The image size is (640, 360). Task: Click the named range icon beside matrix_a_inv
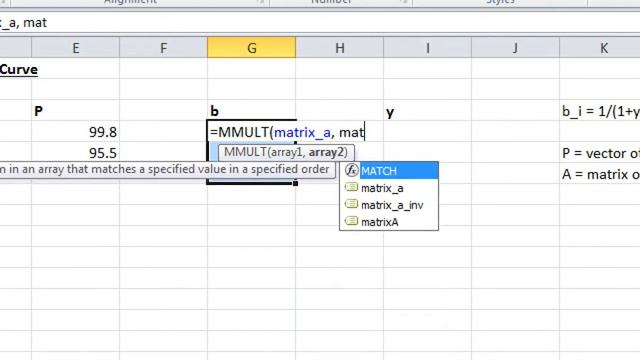click(351, 204)
